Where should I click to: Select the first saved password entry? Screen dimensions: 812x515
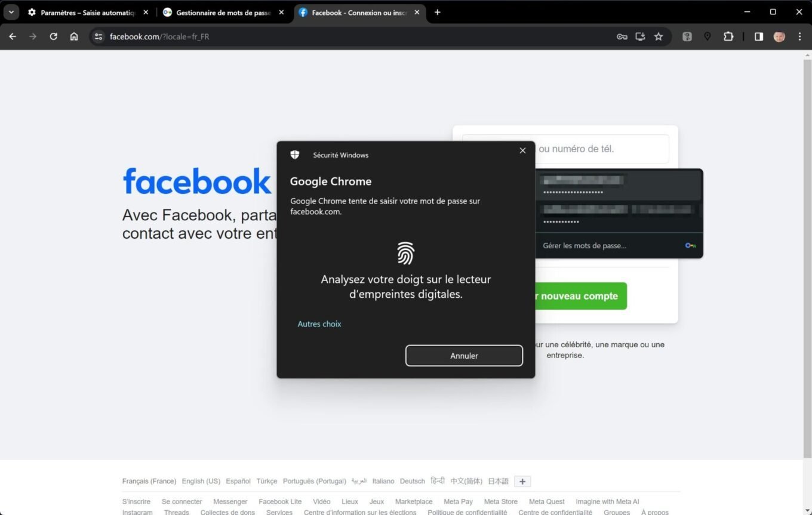[618, 185]
